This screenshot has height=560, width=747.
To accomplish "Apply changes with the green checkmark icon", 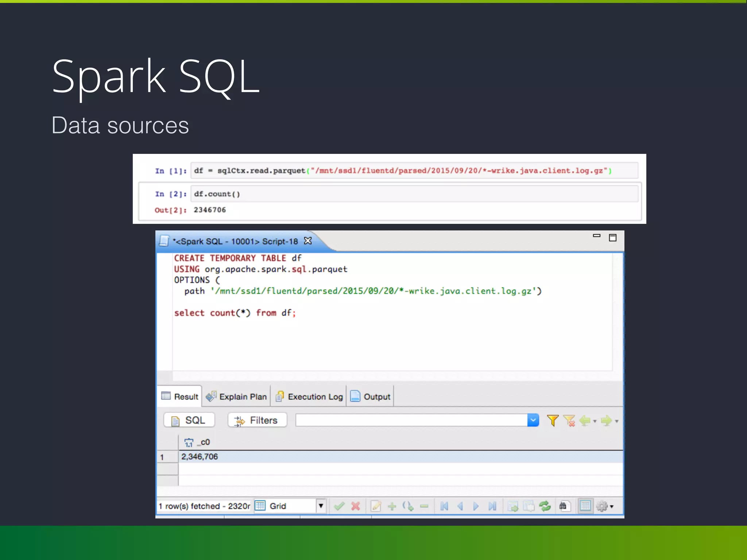I will pos(339,506).
